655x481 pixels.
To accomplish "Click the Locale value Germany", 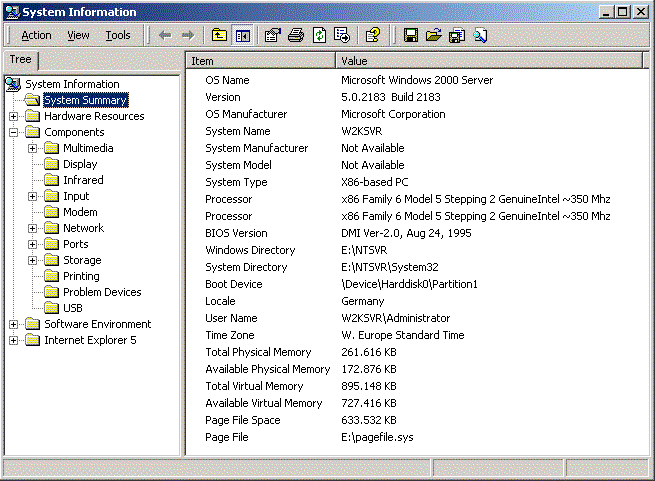I will 363,301.
